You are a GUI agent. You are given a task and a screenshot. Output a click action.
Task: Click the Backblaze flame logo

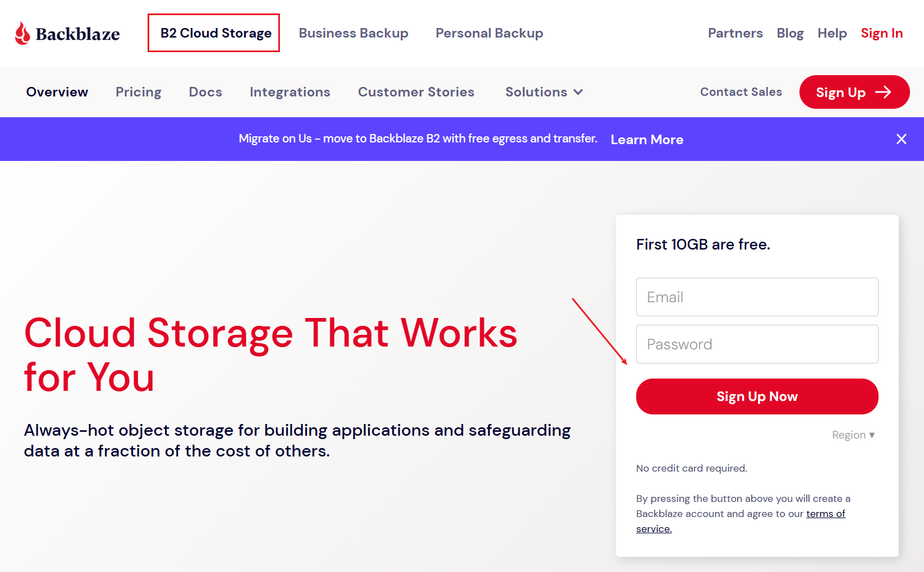click(x=22, y=34)
